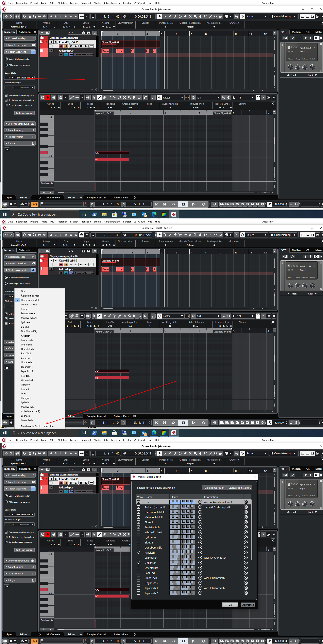Click the play icon beside Chinesisch
The width and height of the screenshot is (323, 644).
point(200,578)
